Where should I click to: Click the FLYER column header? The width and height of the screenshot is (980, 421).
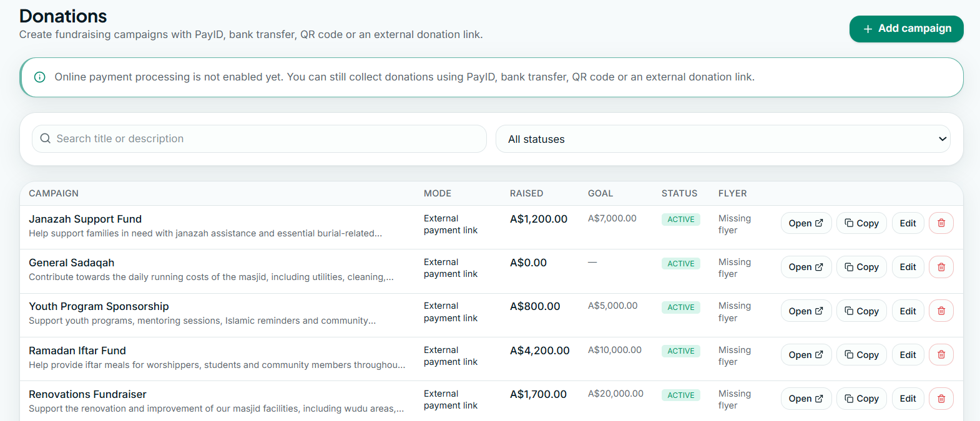(x=732, y=193)
